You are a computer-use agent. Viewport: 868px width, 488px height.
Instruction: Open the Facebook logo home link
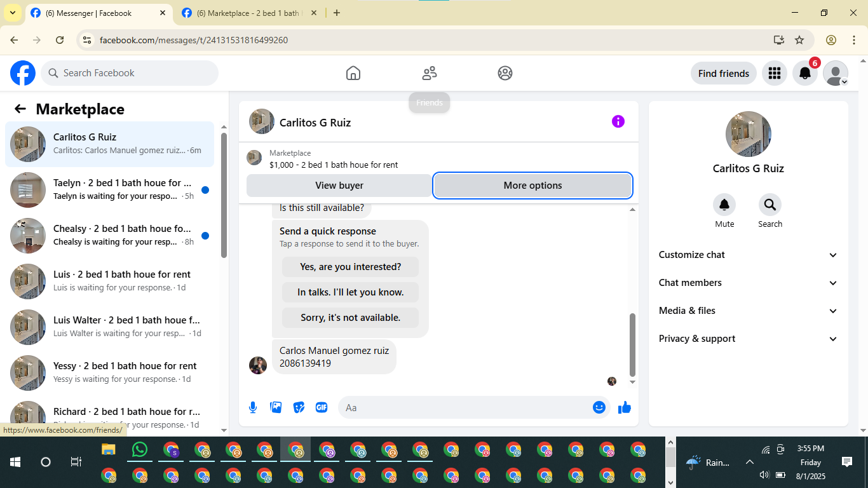pos(23,73)
